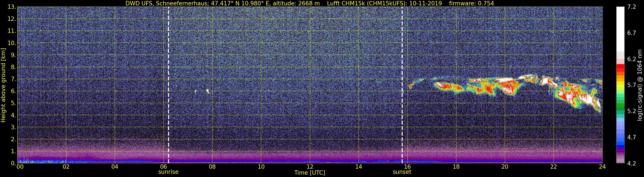Click the 'Time [UTC]' axis title
Image resolution: width=644 pixels, height=177 pixels.
(310, 173)
